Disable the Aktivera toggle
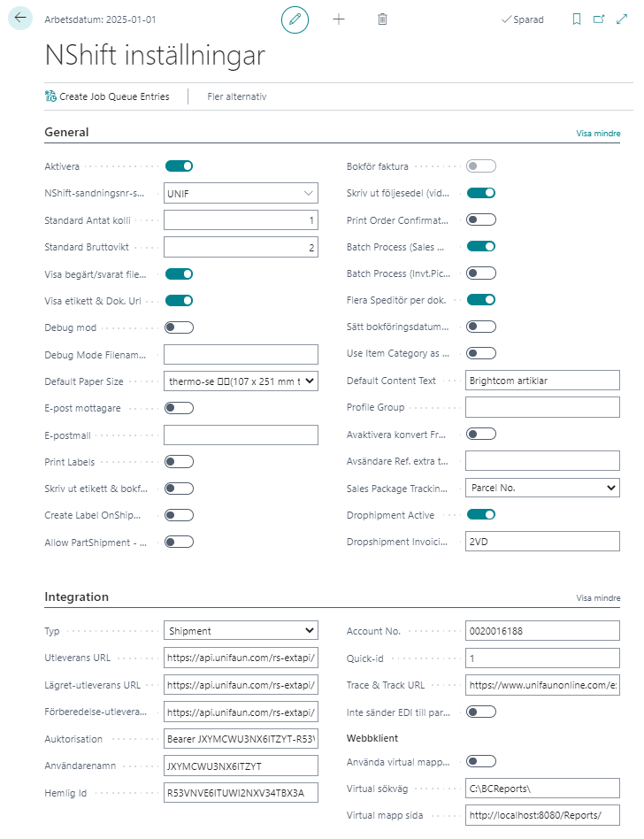 [179, 165]
